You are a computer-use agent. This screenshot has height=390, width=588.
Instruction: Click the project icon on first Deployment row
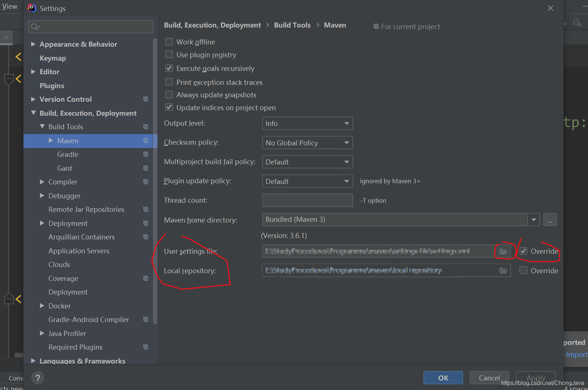click(x=146, y=223)
